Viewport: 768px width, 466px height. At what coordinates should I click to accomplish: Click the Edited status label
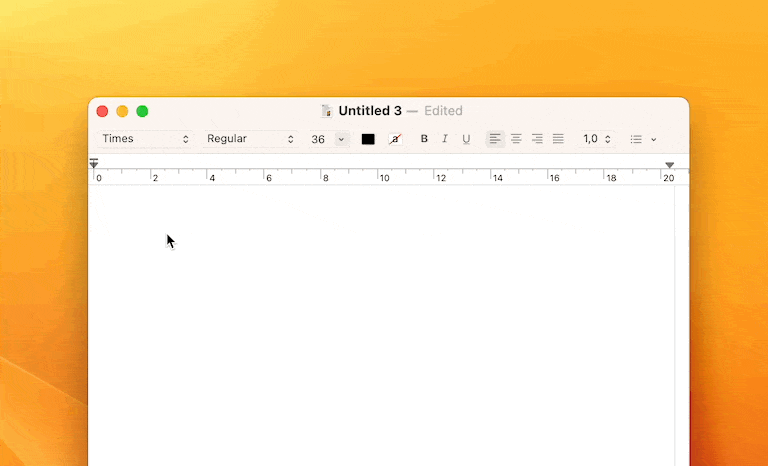pyautogui.click(x=443, y=111)
